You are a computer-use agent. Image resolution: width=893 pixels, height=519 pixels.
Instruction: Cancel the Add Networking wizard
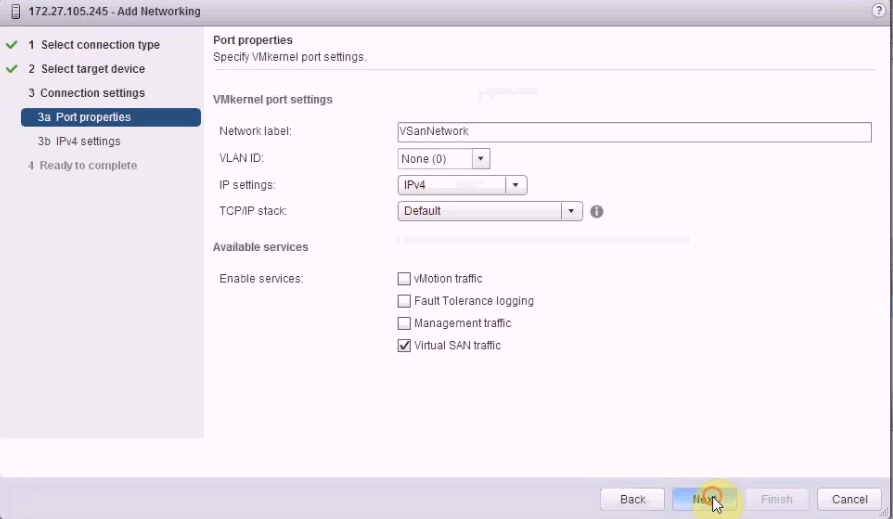(x=849, y=499)
